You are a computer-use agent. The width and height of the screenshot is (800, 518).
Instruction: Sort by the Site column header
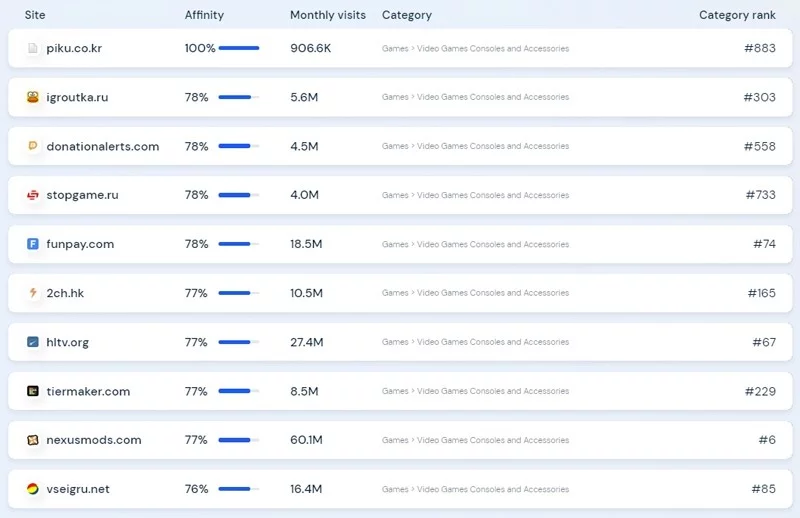(x=35, y=15)
